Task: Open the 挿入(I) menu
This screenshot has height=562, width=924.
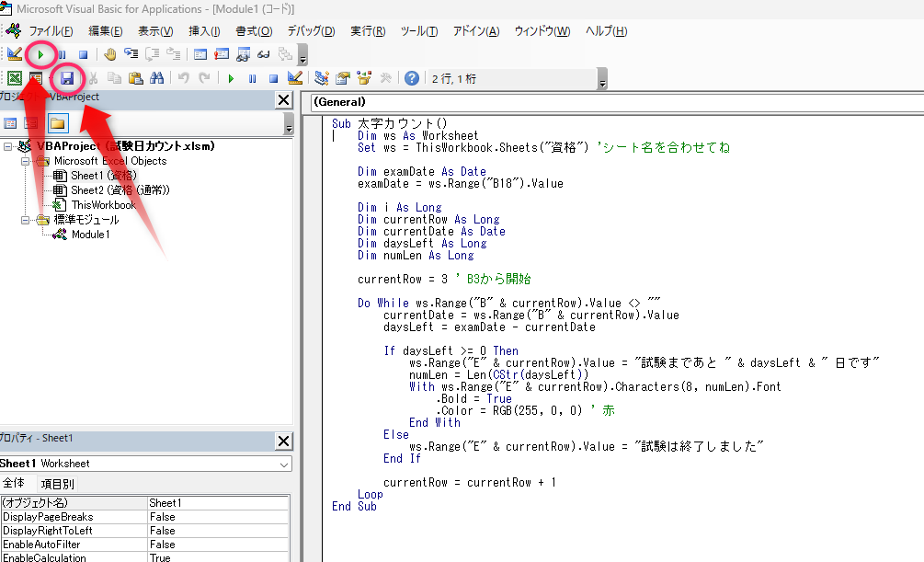Action: (x=204, y=31)
